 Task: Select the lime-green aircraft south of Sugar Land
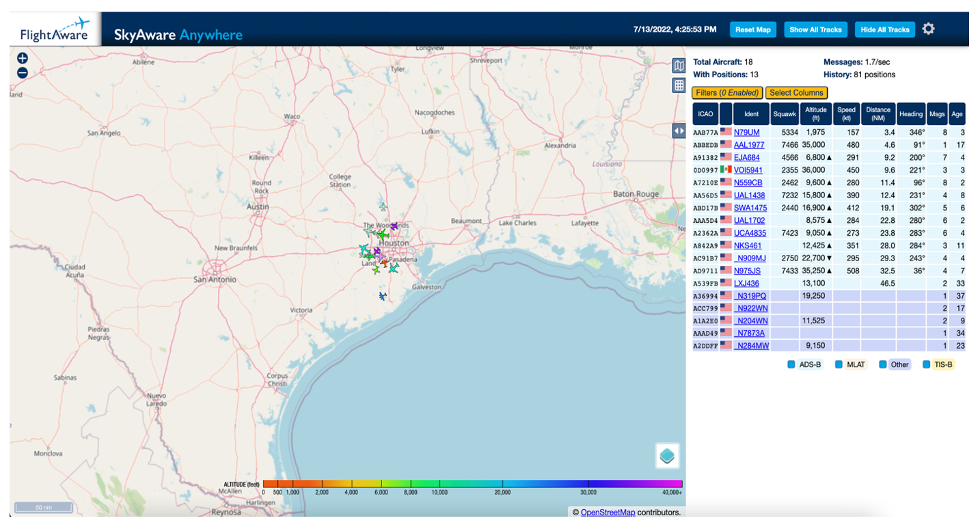pos(376,270)
